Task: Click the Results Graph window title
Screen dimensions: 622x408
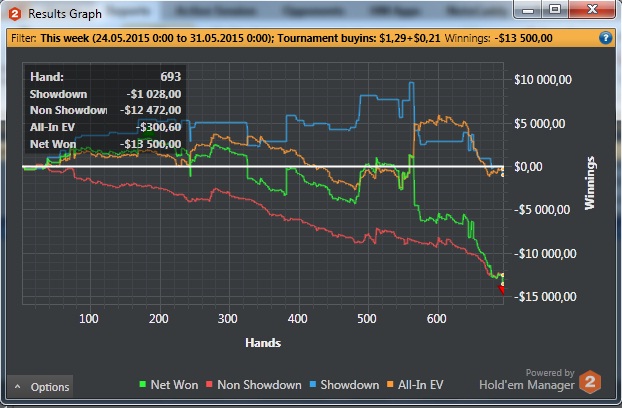Action: pyautogui.click(x=65, y=14)
